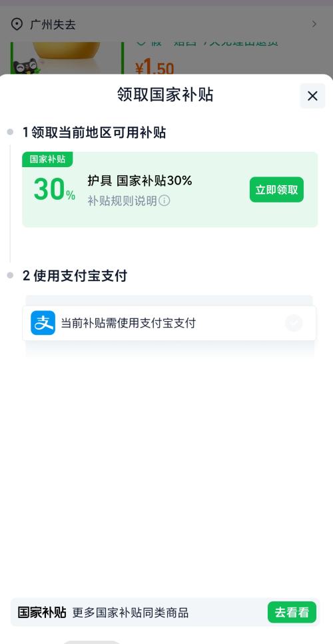Tap the location pin icon
Image resolution: width=333 pixels, height=644 pixels.
point(17,24)
